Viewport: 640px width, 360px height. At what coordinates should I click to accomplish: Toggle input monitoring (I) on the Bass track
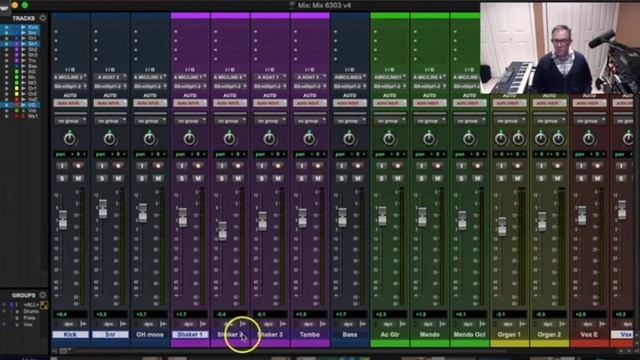pyautogui.click(x=342, y=166)
